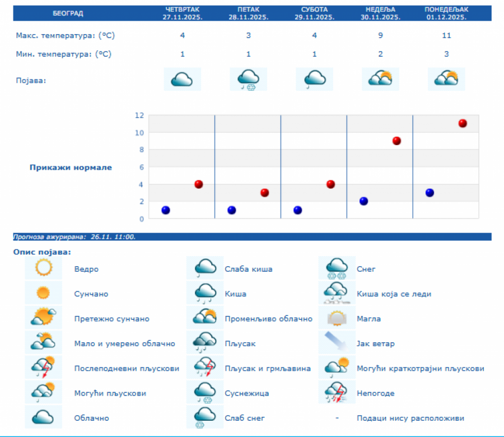The image size is (504, 437).
Task: Click Sunday's partly cloudy forecast icon
Action: point(380,79)
